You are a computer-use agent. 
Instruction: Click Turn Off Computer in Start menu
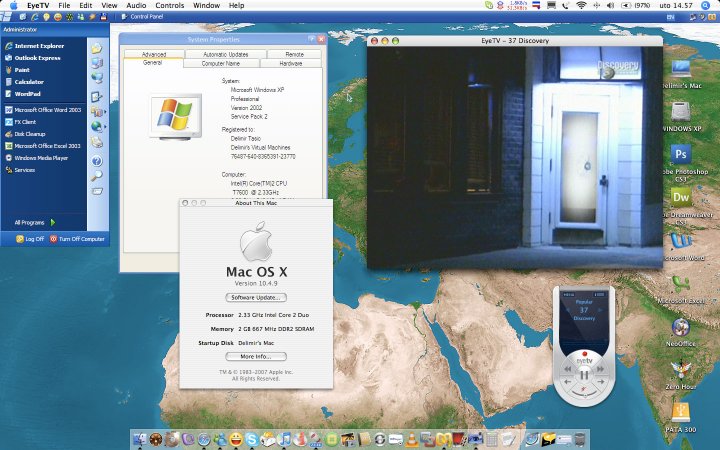pyautogui.click(x=77, y=239)
